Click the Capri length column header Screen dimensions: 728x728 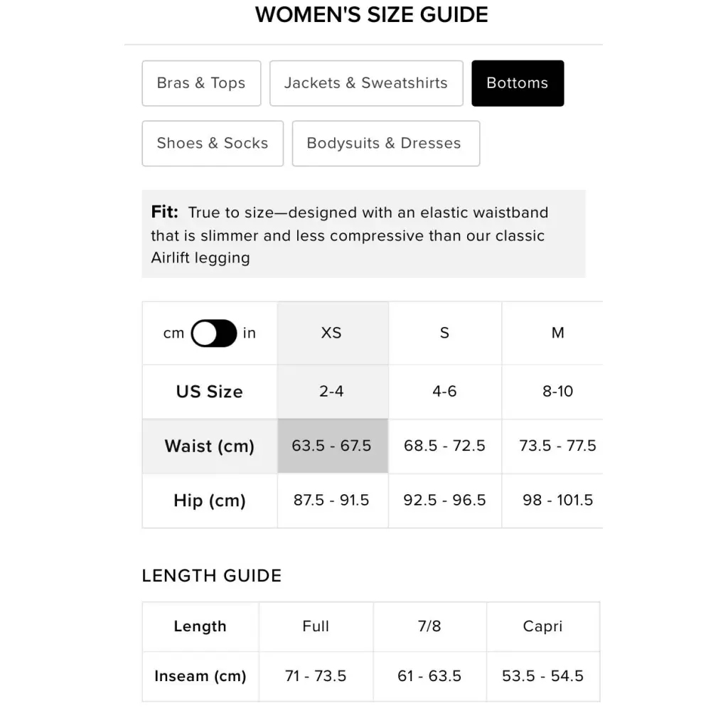542,626
